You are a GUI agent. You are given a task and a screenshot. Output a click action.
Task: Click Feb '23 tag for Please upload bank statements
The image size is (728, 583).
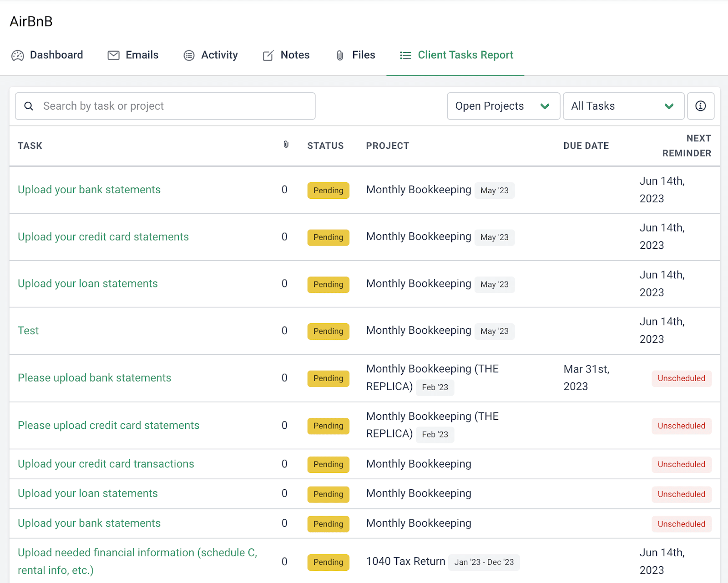click(435, 387)
